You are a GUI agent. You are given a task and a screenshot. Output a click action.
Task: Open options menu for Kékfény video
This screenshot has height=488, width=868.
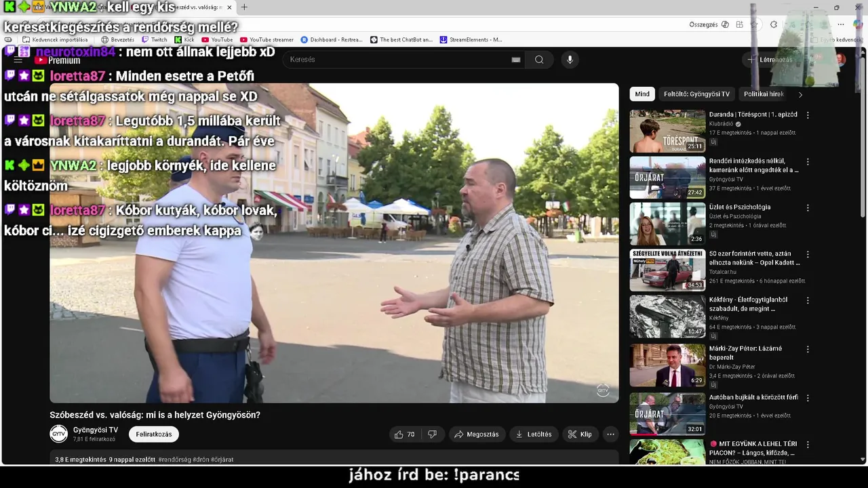[x=808, y=301]
